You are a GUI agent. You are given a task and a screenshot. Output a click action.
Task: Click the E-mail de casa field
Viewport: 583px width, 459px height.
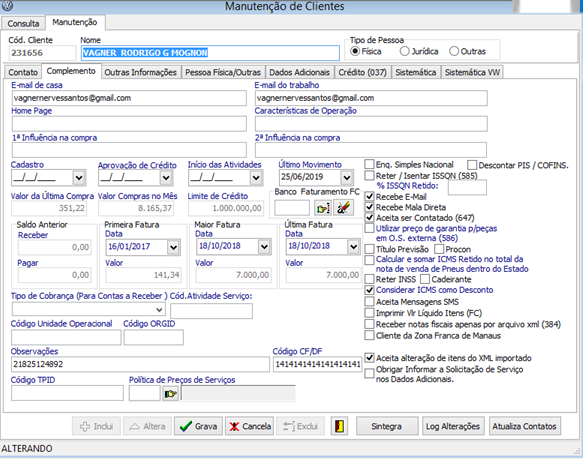point(129,98)
